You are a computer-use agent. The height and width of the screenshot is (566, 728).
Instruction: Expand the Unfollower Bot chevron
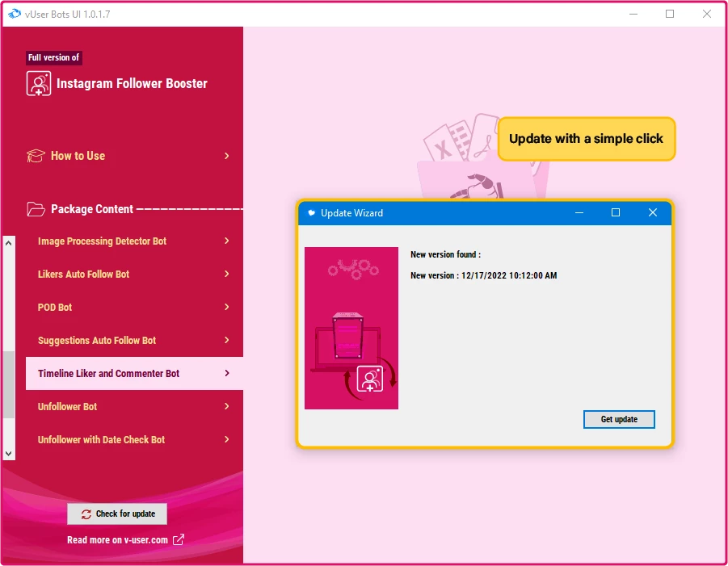click(226, 406)
